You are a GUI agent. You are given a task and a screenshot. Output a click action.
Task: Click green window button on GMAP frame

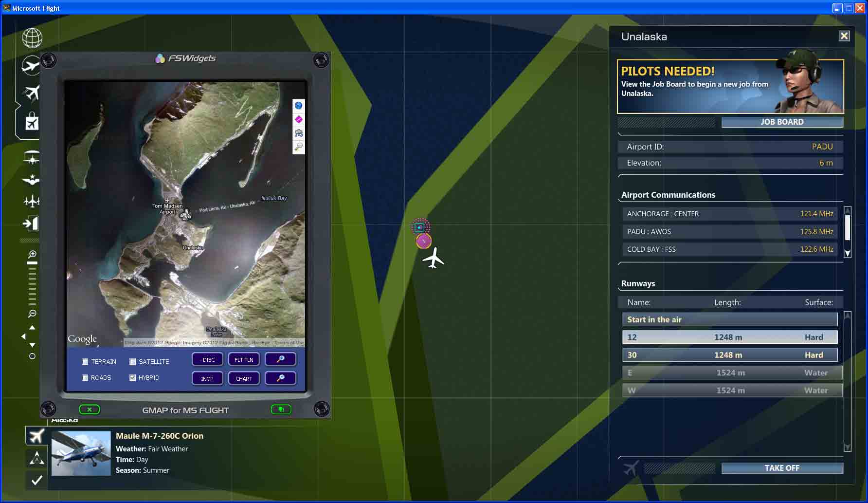click(281, 410)
